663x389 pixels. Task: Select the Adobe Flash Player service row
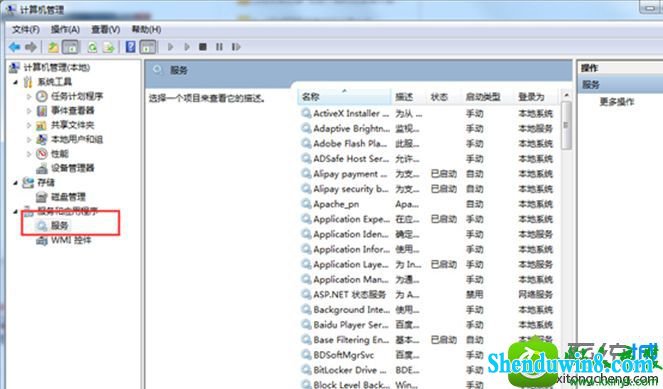pos(429,144)
